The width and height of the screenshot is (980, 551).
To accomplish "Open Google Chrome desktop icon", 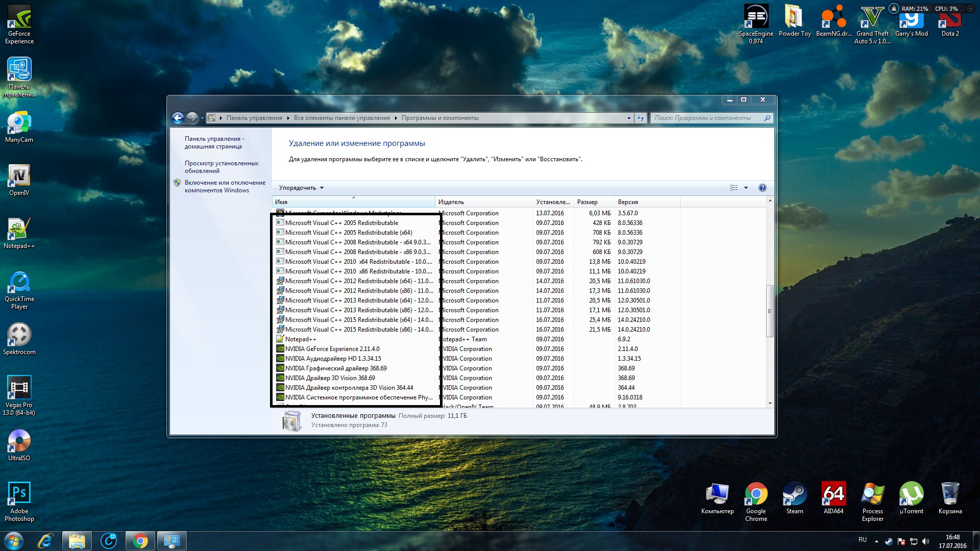I will pyautogui.click(x=756, y=503).
